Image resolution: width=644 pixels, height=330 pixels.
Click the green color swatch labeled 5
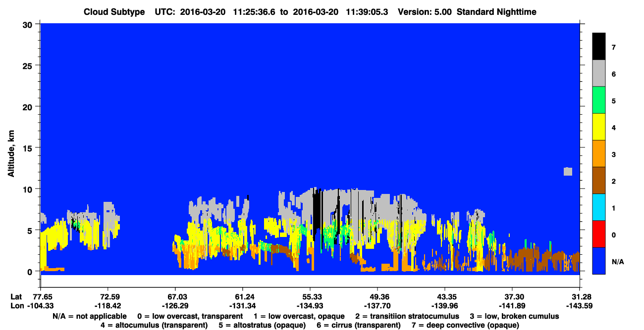pos(599,100)
